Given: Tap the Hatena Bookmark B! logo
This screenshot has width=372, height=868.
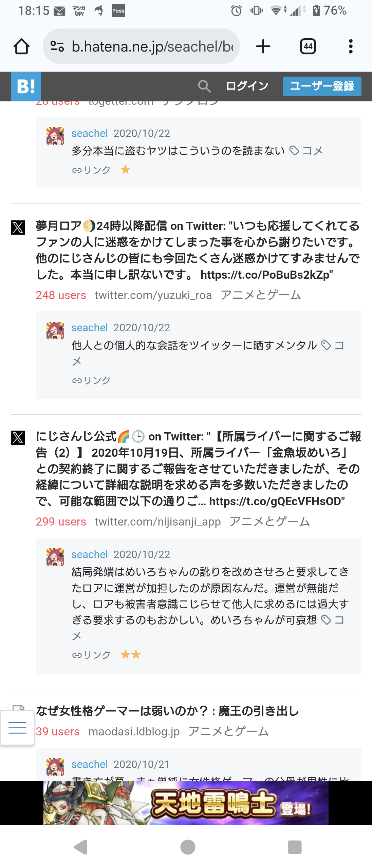Looking at the screenshot, I should tap(26, 86).
